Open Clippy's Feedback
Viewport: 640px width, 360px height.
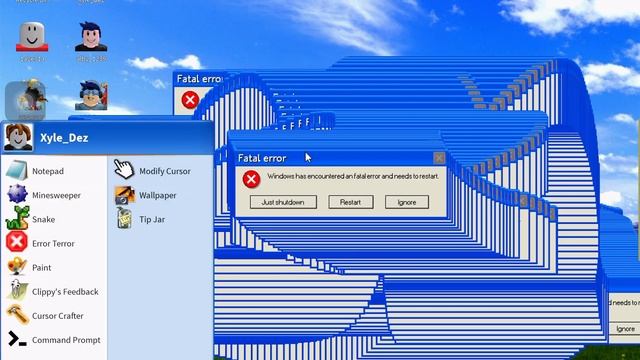tap(52, 291)
